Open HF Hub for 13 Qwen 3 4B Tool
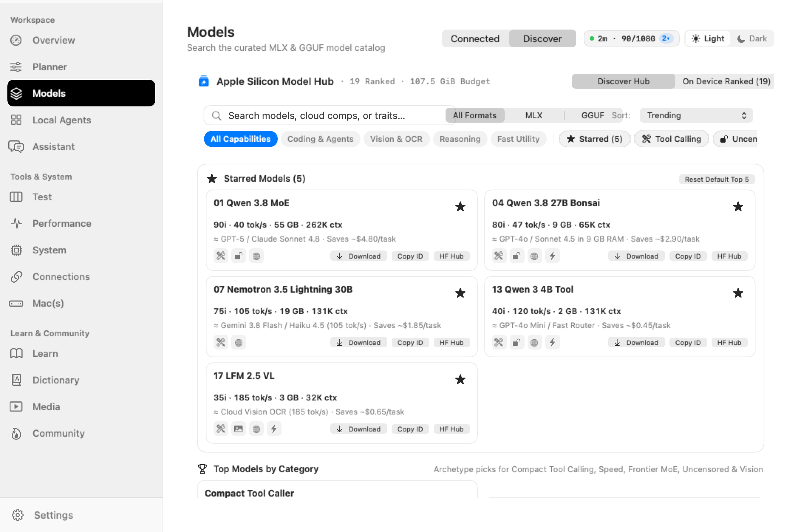This screenshot has height=532, width=798. 729,342
